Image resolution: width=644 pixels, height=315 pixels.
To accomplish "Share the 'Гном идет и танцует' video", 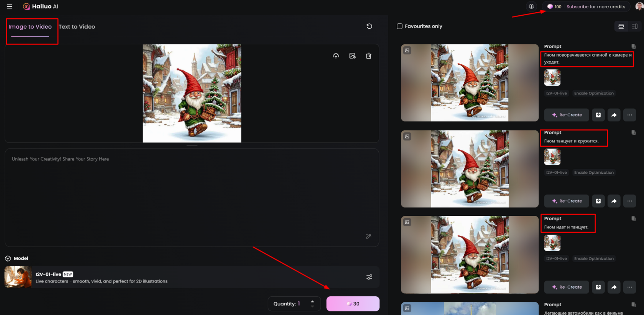I will [614, 287].
